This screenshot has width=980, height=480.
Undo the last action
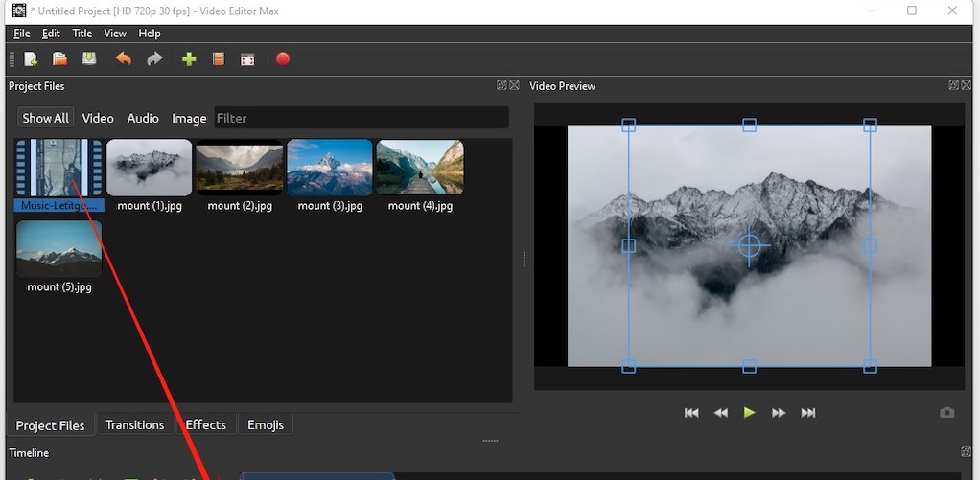(124, 59)
